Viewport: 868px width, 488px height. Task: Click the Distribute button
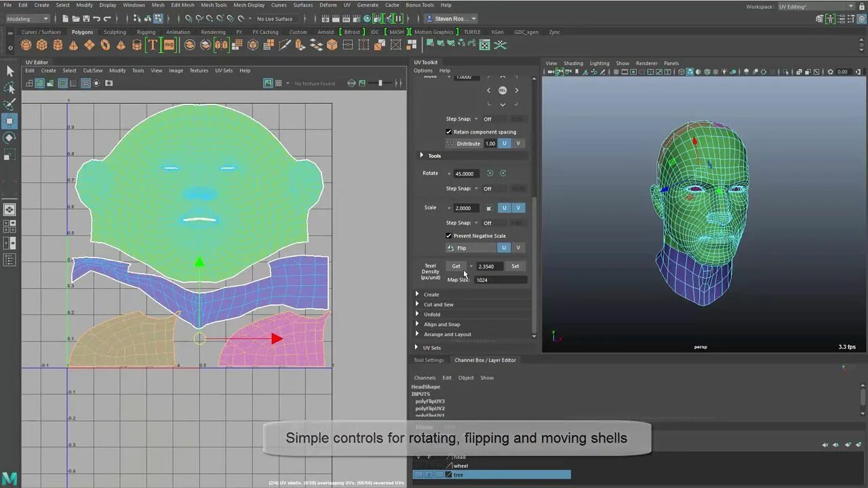463,144
